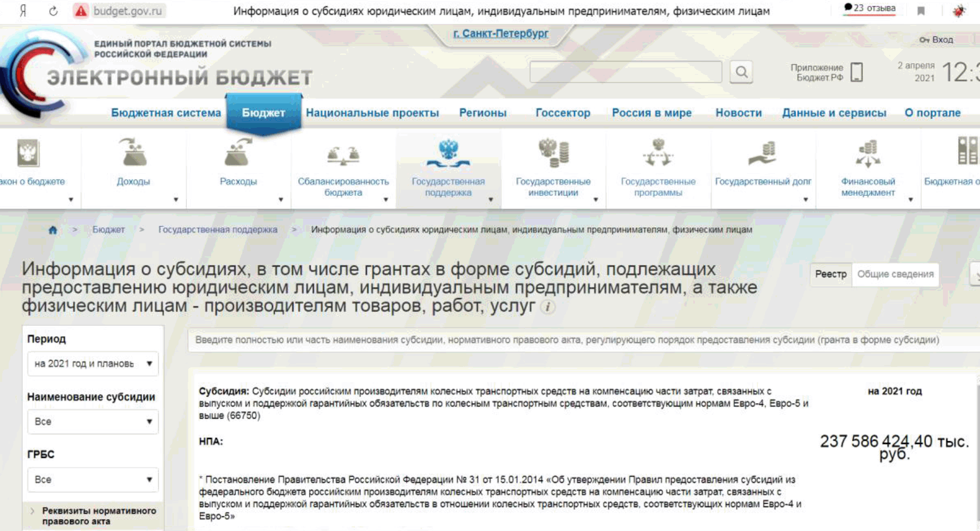Open the 23 отзыва reviews indicator

(870, 8)
